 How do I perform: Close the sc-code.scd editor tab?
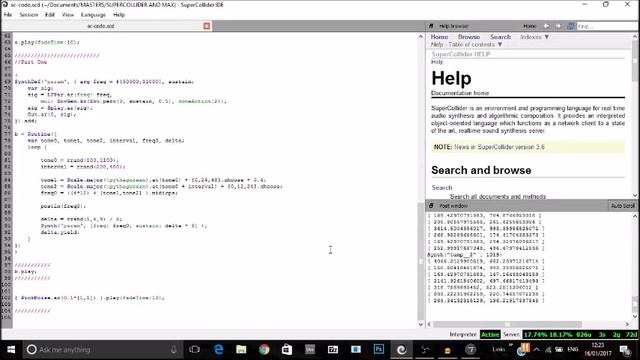pyautogui.click(x=207, y=26)
